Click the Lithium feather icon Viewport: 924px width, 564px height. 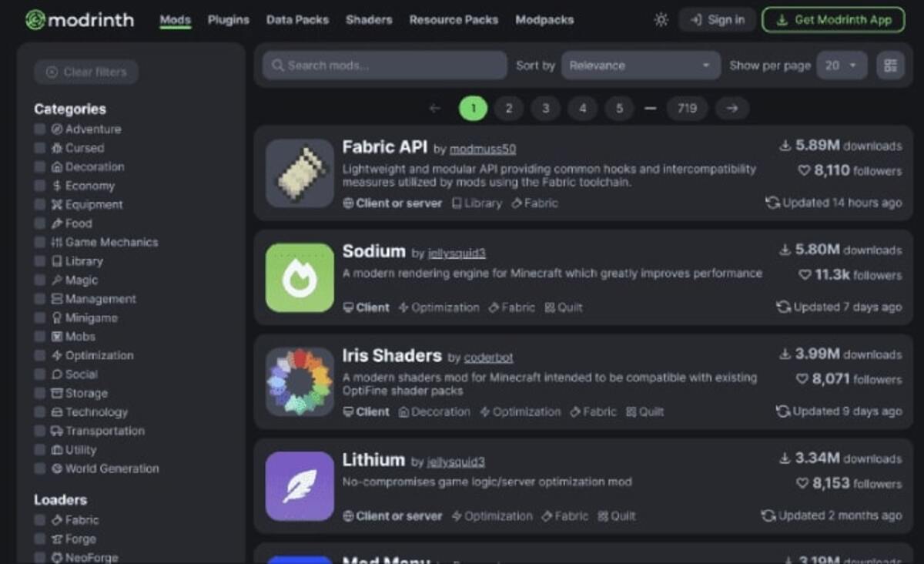tap(300, 486)
